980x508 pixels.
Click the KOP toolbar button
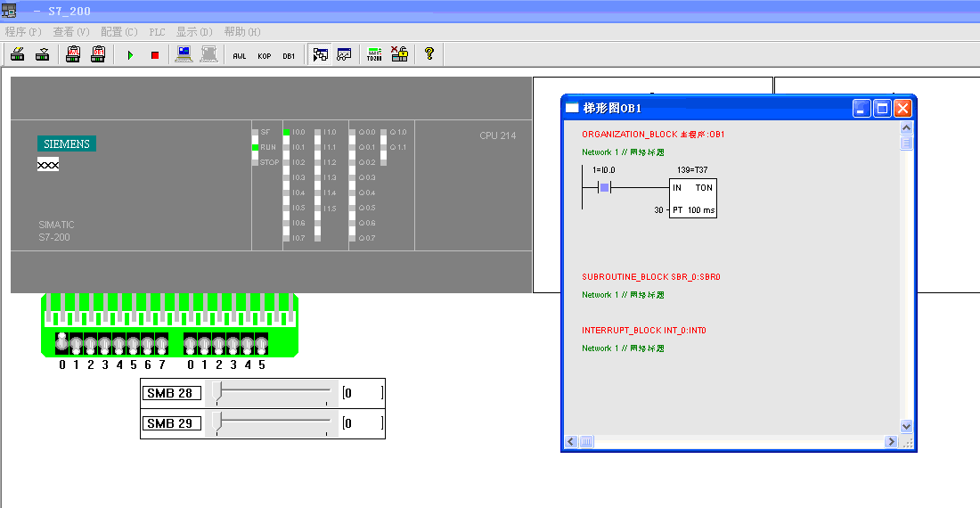click(265, 55)
